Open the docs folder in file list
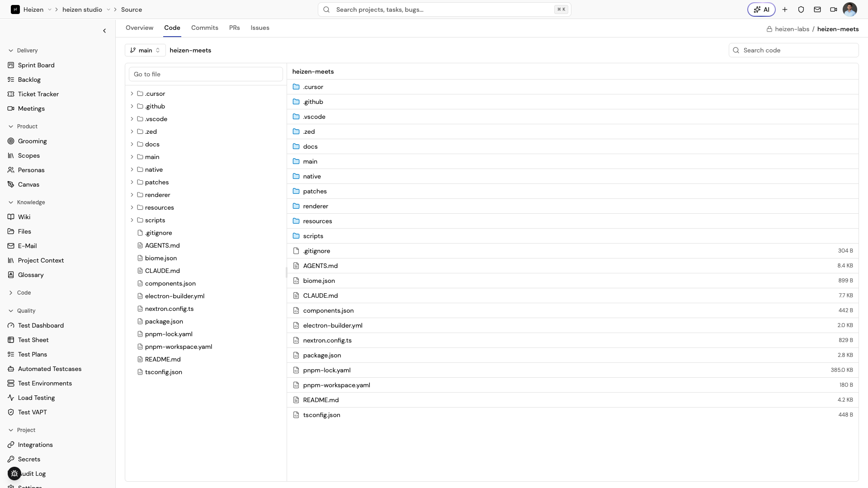Image resolution: width=868 pixels, height=488 pixels. 572,146
